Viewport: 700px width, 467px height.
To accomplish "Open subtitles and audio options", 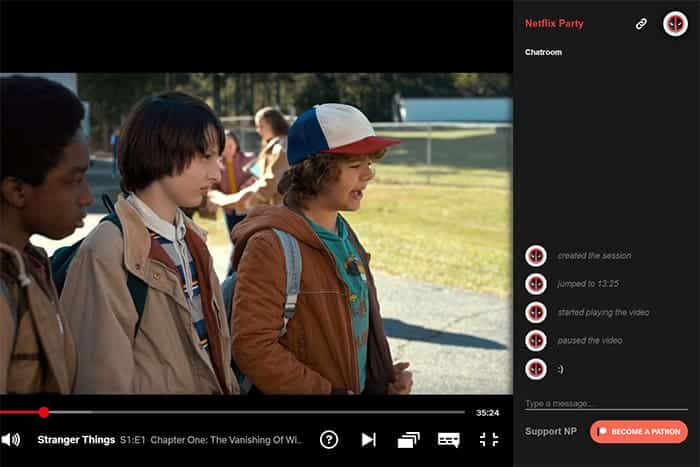I will tap(449, 440).
